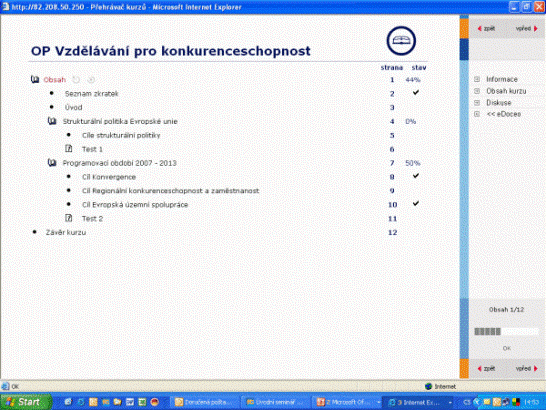Click the top red forward arrow (vpřed)
The image size is (546, 410).
536,29
